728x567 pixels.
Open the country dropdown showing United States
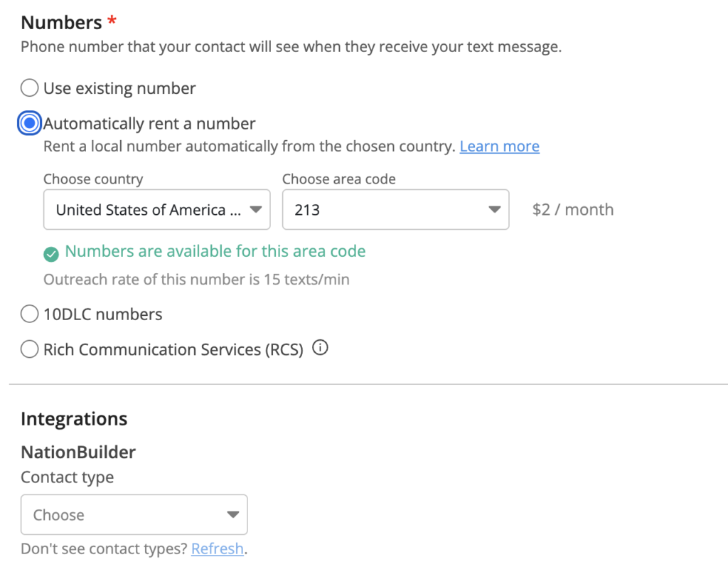coord(156,209)
